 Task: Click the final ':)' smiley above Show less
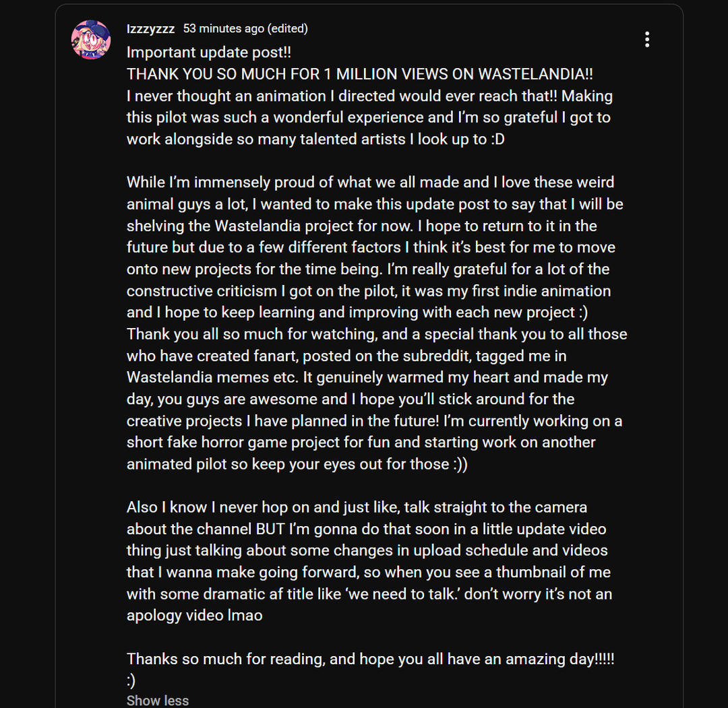coord(131,680)
